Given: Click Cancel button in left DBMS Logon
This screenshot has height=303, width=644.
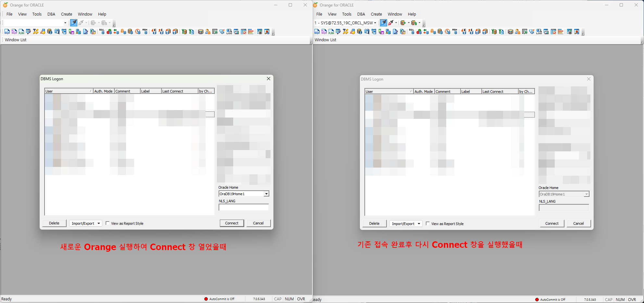Looking at the screenshot, I should click(259, 223).
